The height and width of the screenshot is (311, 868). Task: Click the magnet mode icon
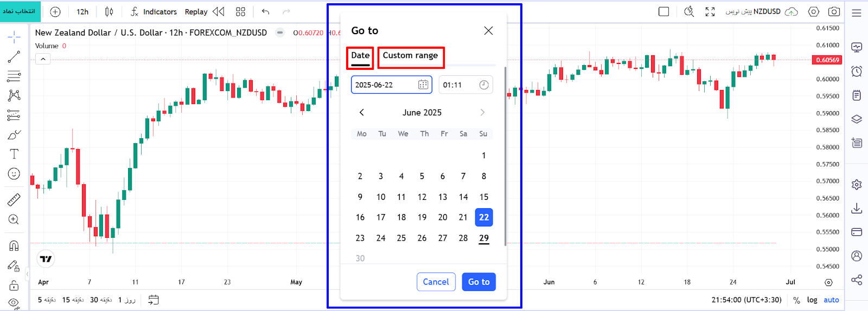[14, 245]
